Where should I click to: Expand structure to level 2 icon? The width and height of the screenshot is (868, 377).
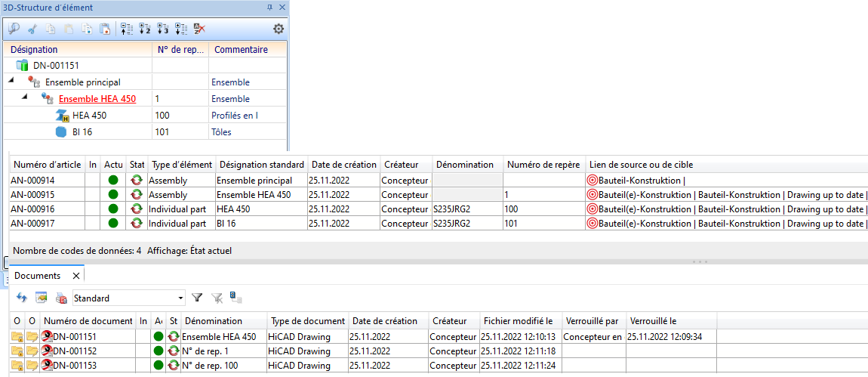145,29
